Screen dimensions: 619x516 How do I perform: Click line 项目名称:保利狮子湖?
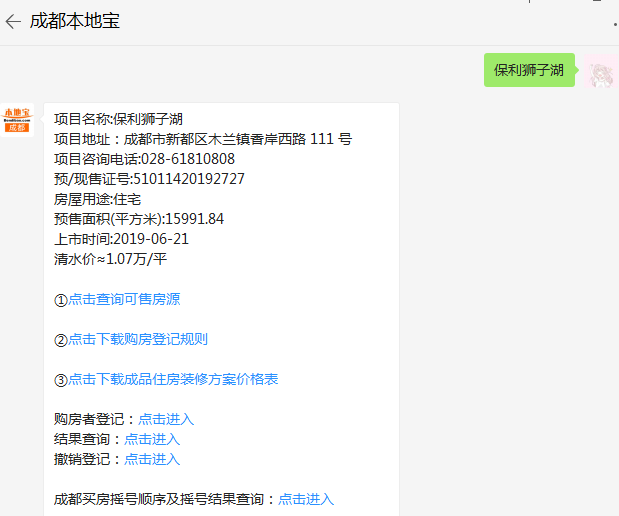[x=118, y=119]
